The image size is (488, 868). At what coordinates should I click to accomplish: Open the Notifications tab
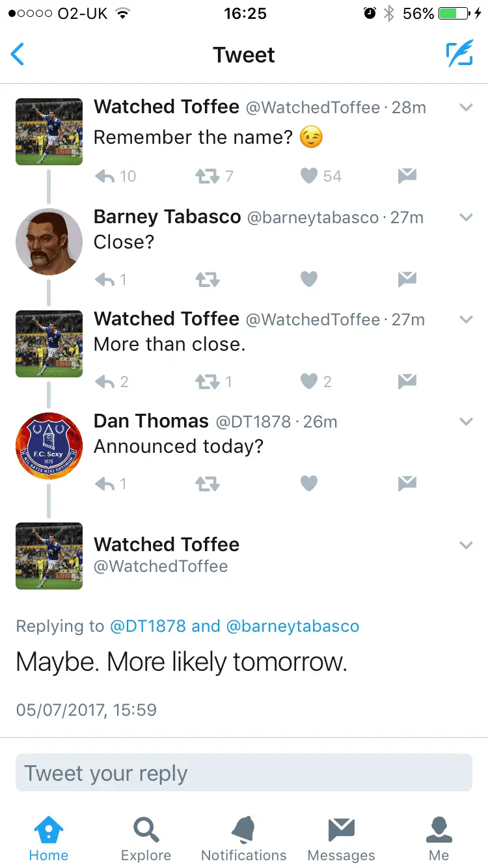tap(244, 838)
